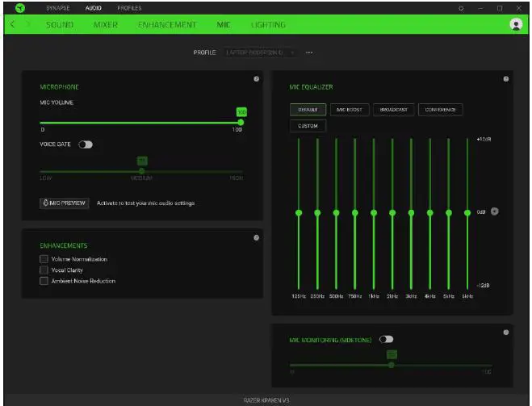Select the Mic Boost equalizer preset

coord(350,110)
